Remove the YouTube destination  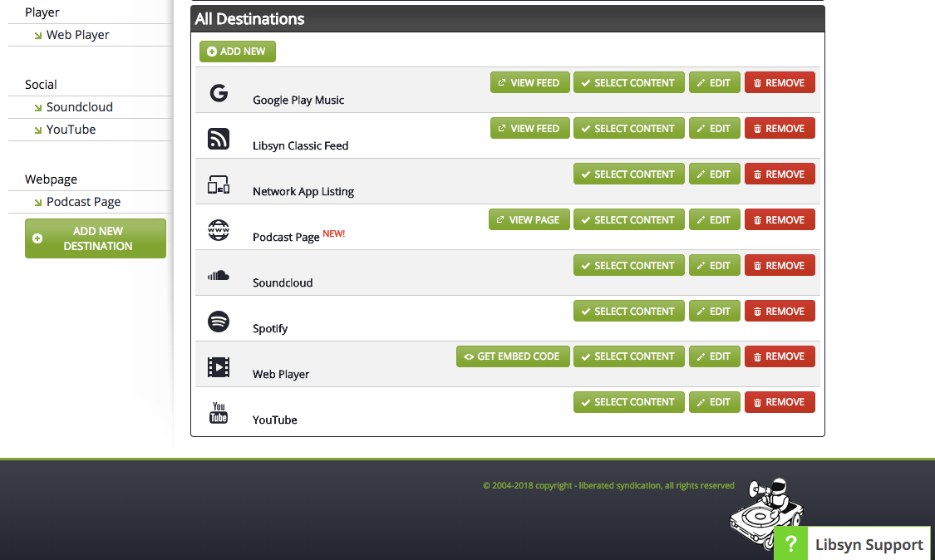coord(780,402)
